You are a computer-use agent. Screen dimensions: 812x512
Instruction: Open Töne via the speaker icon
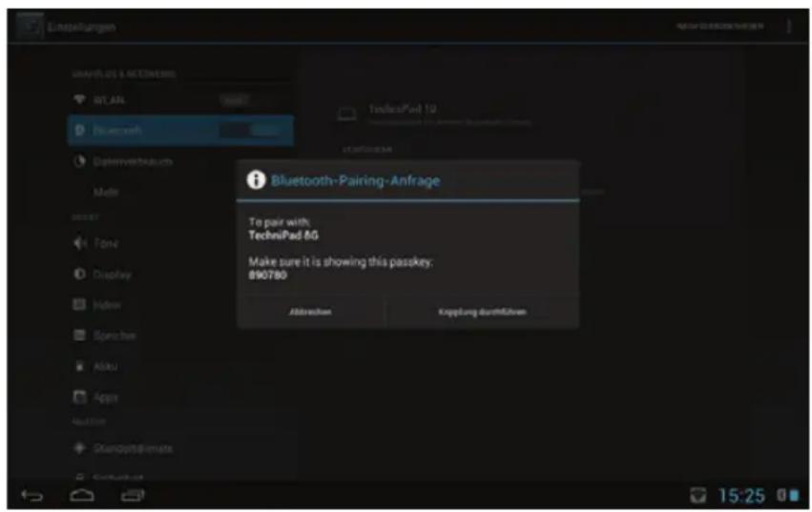coord(79,243)
